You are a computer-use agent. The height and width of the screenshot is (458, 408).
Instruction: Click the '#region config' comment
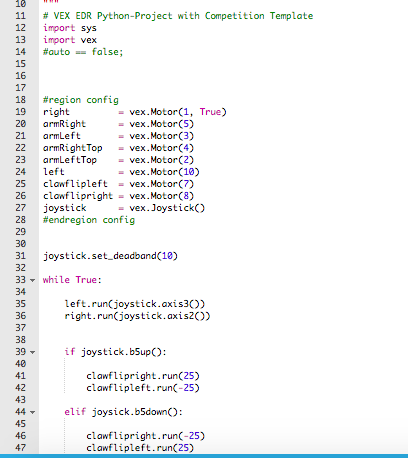[x=81, y=100]
